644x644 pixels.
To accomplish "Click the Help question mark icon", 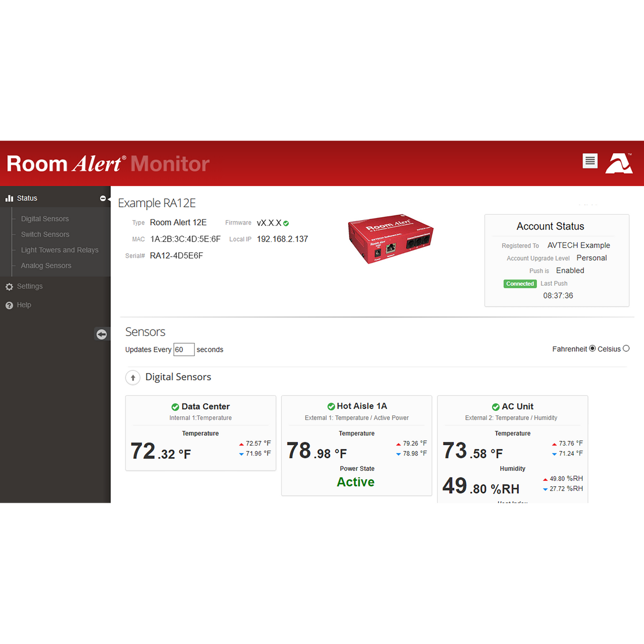I will [x=9, y=305].
